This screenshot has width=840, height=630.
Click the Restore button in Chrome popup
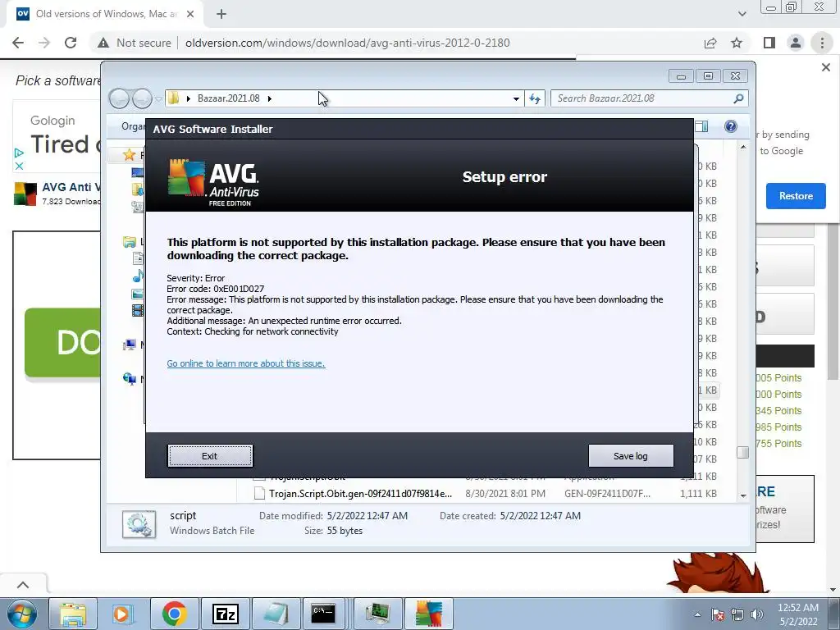[x=796, y=196]
